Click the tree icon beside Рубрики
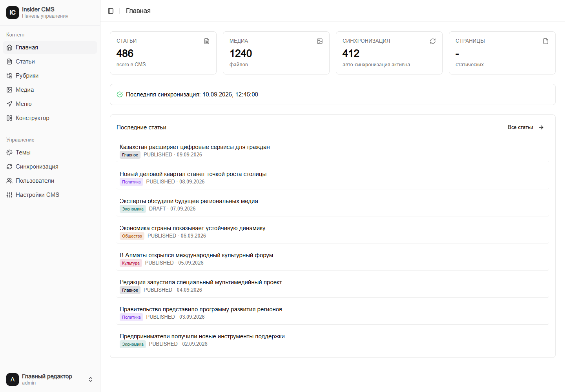The height and width of the screenshot is (392, 565). (x=9, y=76)
